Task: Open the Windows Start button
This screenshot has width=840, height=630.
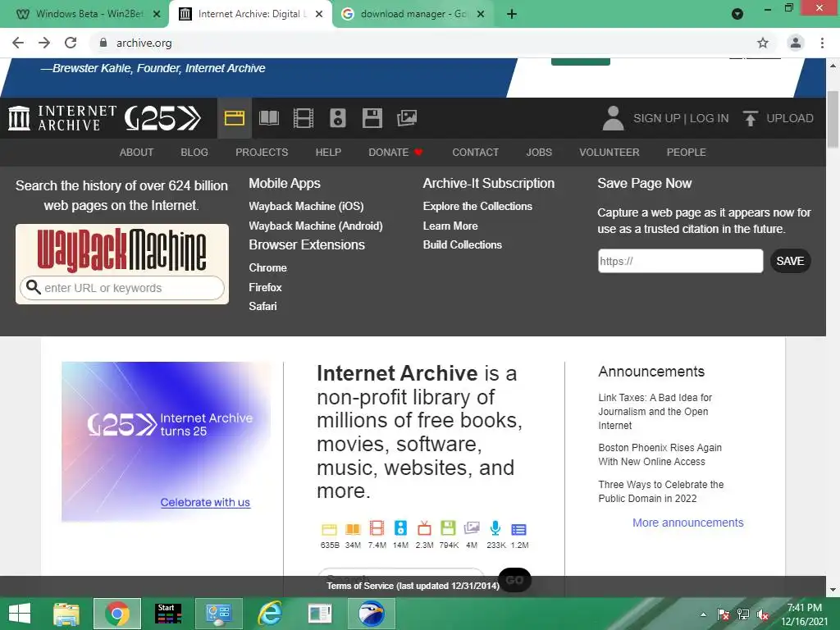Action: coord(20,614)
